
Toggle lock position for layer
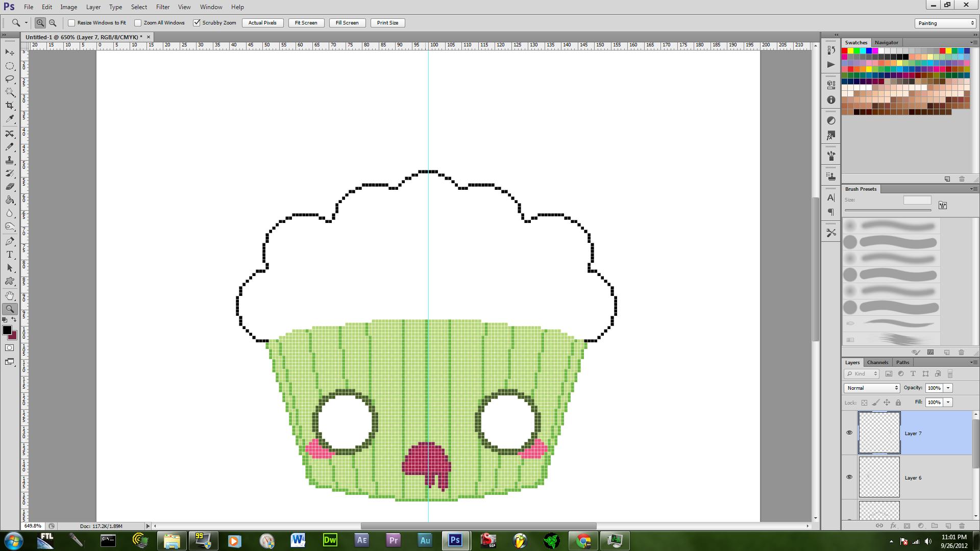(x=887, y=403)
